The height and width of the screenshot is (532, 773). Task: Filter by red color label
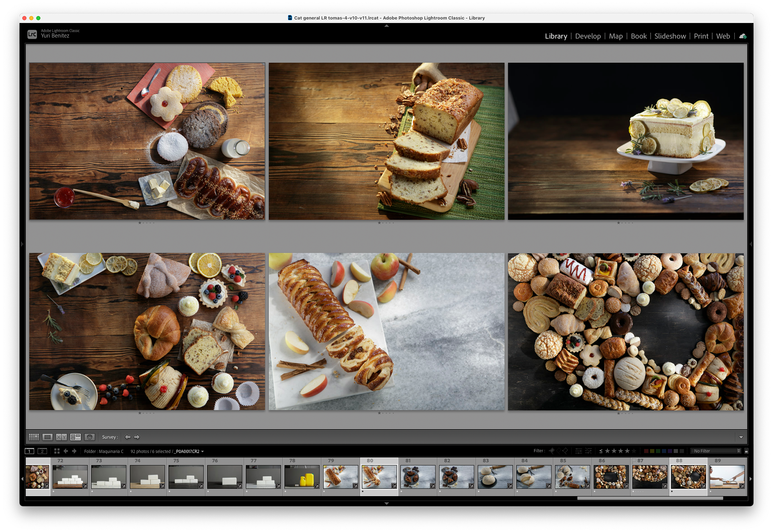[646, 451]
